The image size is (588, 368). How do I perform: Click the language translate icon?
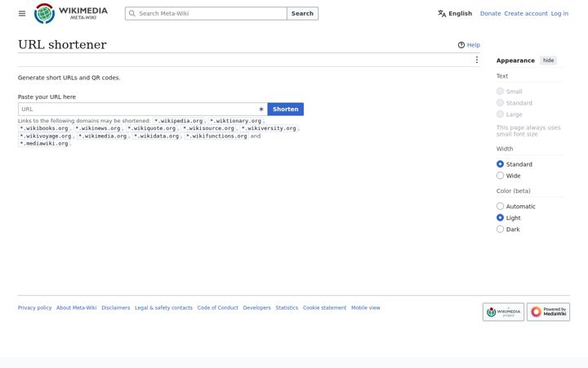[x=442, y=14]
